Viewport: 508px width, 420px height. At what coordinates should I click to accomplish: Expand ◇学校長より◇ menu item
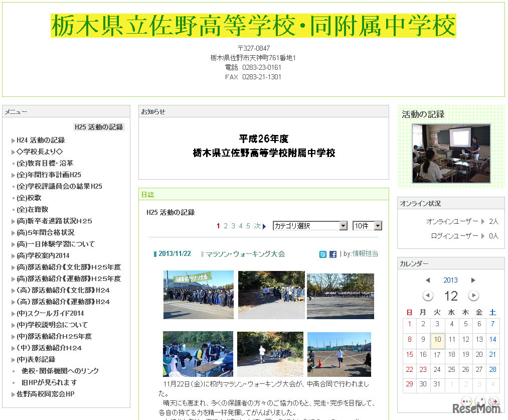pos(13,152)
